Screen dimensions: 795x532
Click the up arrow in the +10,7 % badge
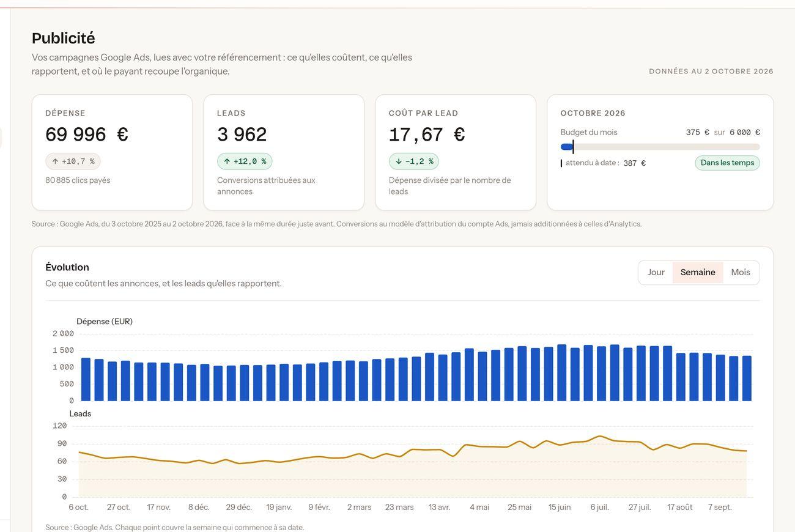tap(55, 161)
